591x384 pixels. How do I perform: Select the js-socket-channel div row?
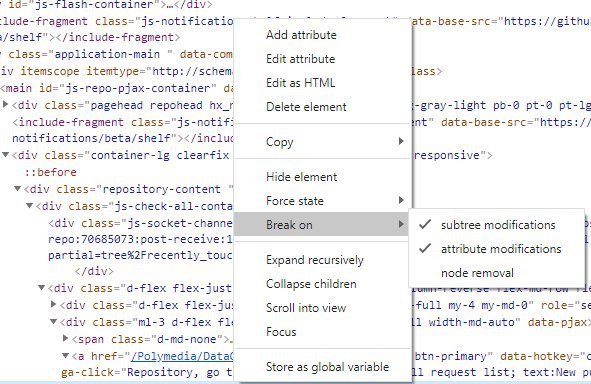click(x=140, y=223)
